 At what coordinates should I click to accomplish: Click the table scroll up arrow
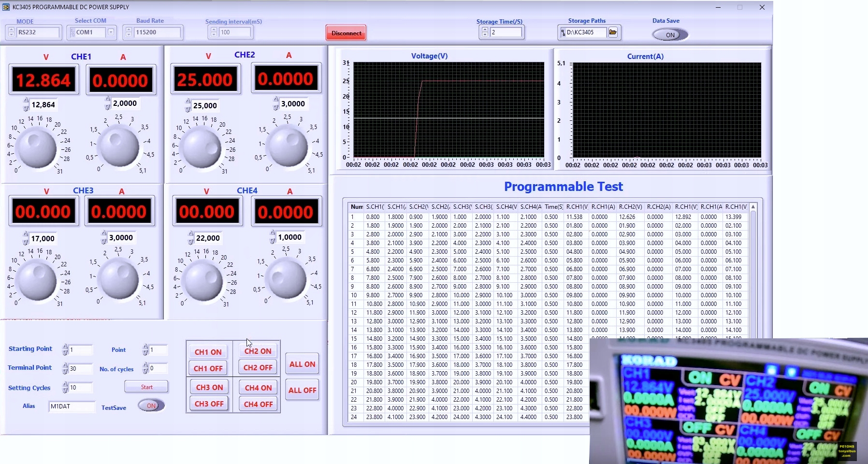753,207
